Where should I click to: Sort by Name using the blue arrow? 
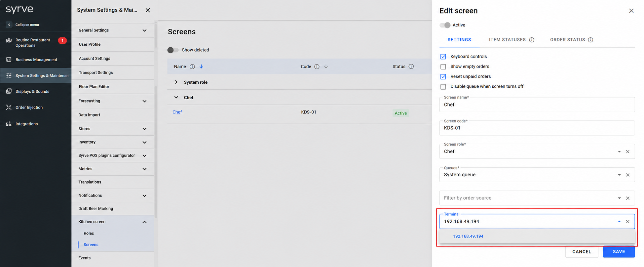201,67
